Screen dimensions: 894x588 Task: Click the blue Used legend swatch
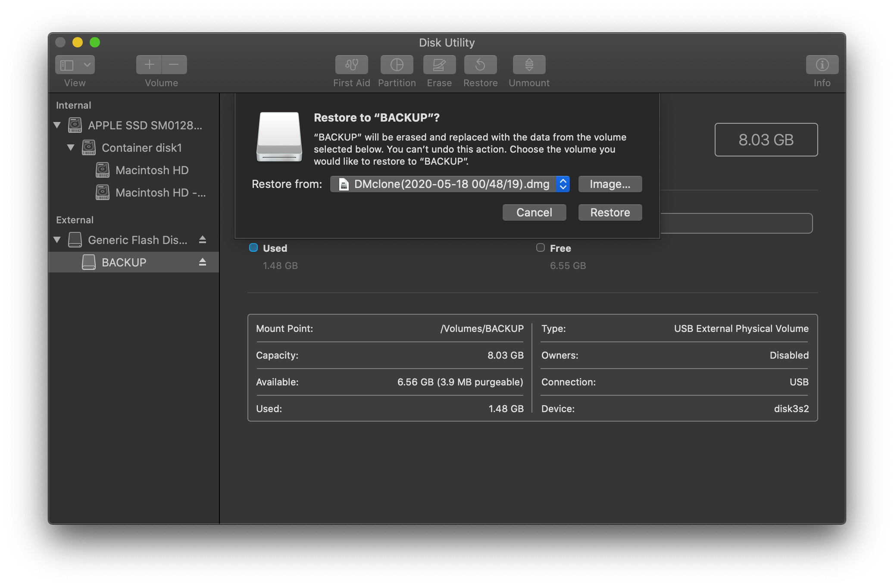point(253,247)
